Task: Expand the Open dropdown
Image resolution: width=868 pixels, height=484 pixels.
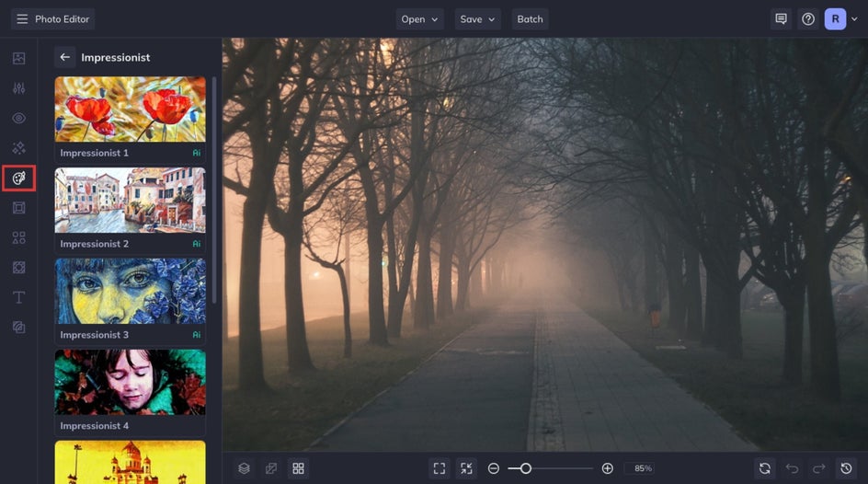Action: [419, 18]
